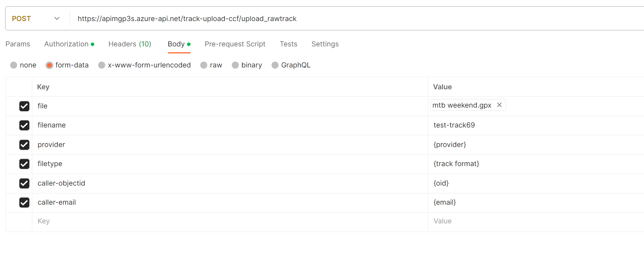Uncheck the filename row checkbox
644x262 pixels.
(24, 125)
